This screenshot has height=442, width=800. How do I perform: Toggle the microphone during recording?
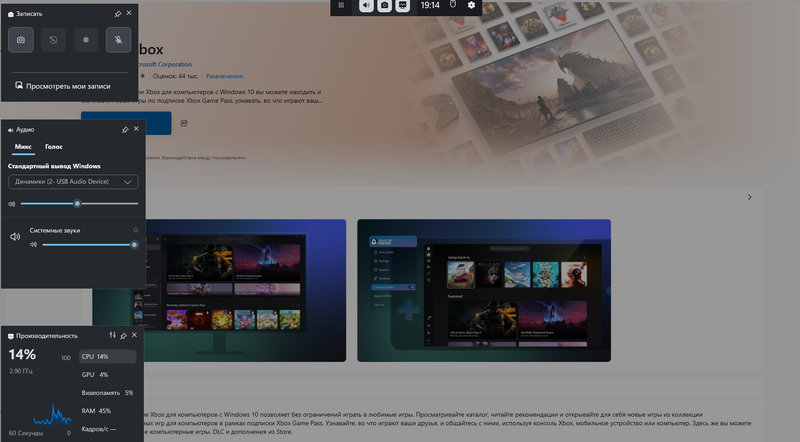pyautogui.click(x=118, y=40)
